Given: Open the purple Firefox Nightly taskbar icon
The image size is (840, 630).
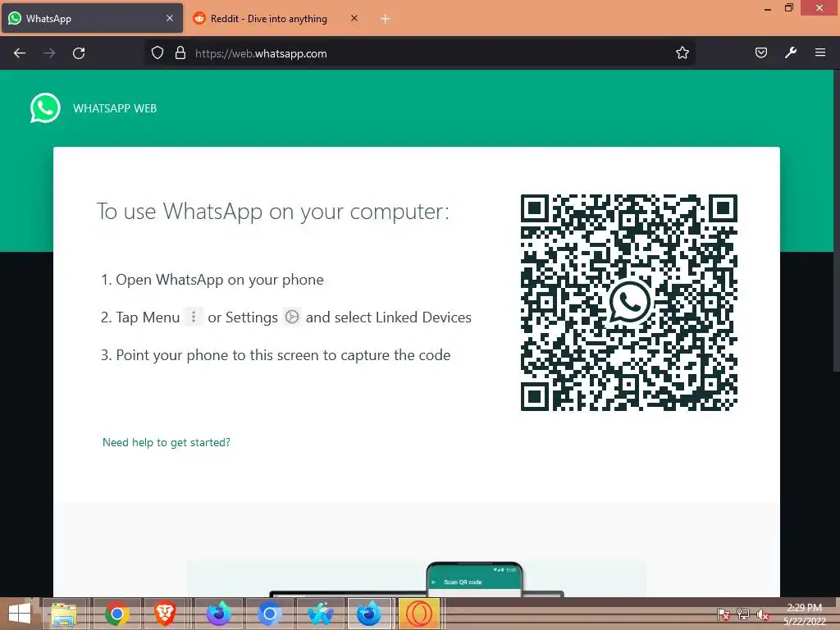Looking at the screenshot, I should pos(218,614).
